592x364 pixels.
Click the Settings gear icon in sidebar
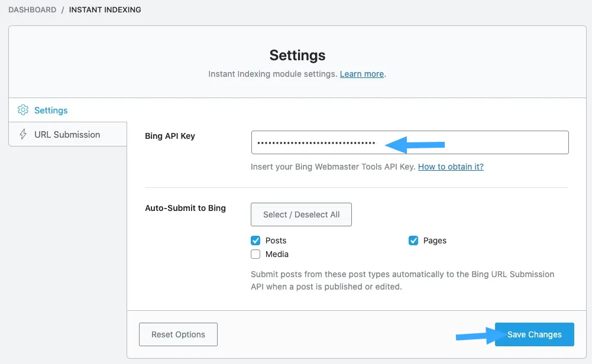click(23, 110)
